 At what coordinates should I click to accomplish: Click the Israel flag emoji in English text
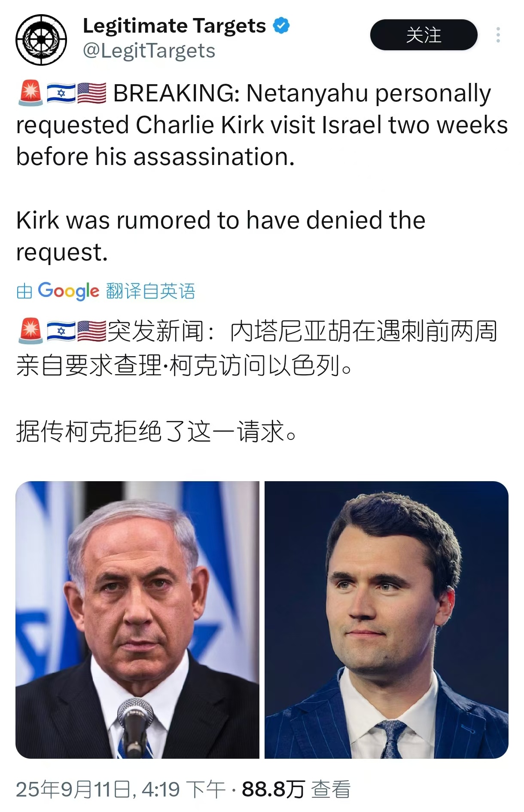tap(61, 93)
